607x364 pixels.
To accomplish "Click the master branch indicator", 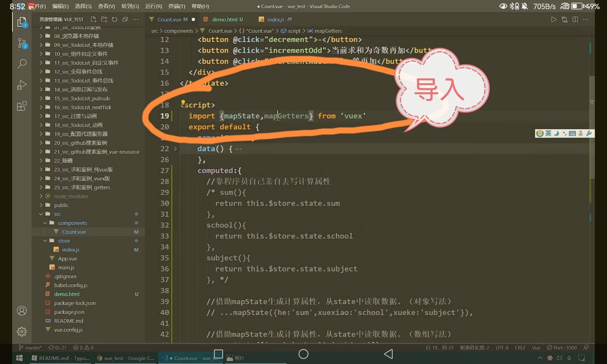I will [x=30, y=348].
